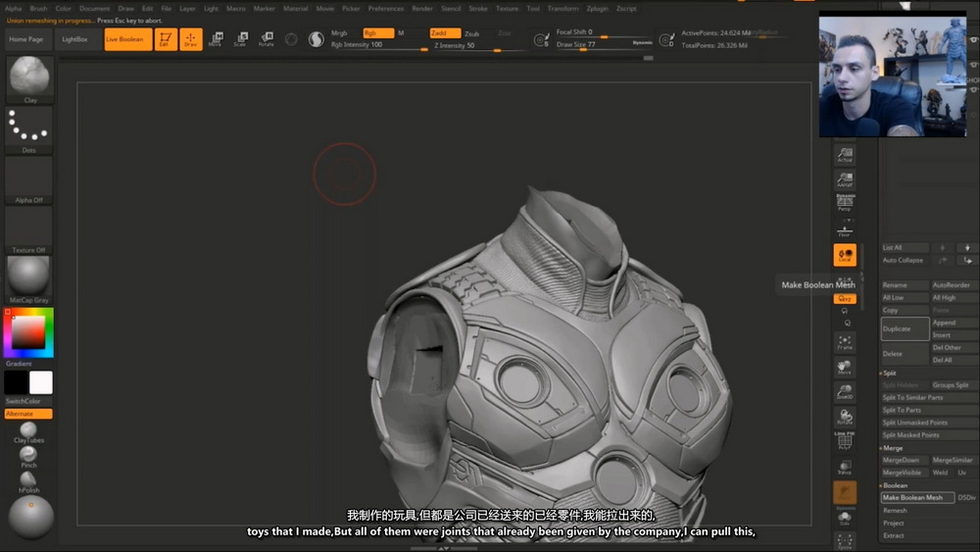This screenshot has height=552, width=980.
Task: Toggle the Solo mode icon
Action: (x=845, y=518)
